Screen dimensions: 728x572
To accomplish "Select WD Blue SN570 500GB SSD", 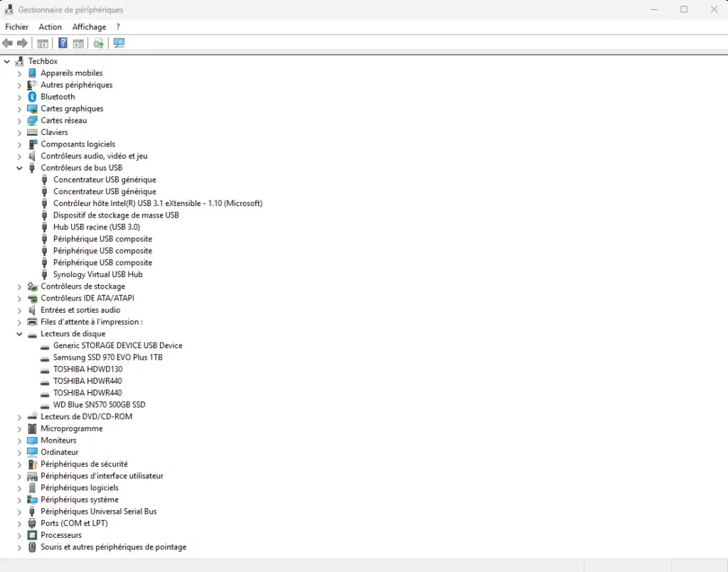I will coord(99,405).
